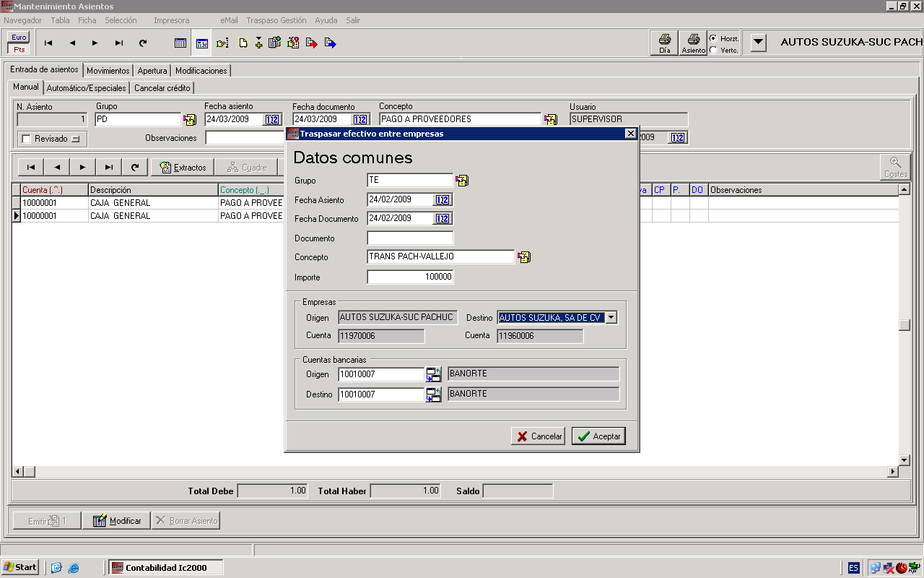
Task: Go to first line in grid navigator
Action: click(31, 167)
